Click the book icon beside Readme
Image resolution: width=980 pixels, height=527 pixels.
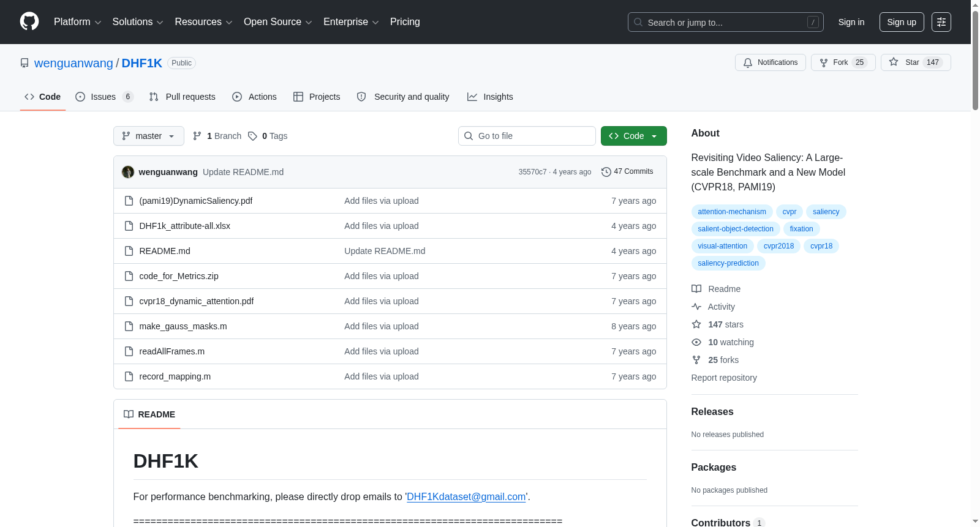coord(696,289)
